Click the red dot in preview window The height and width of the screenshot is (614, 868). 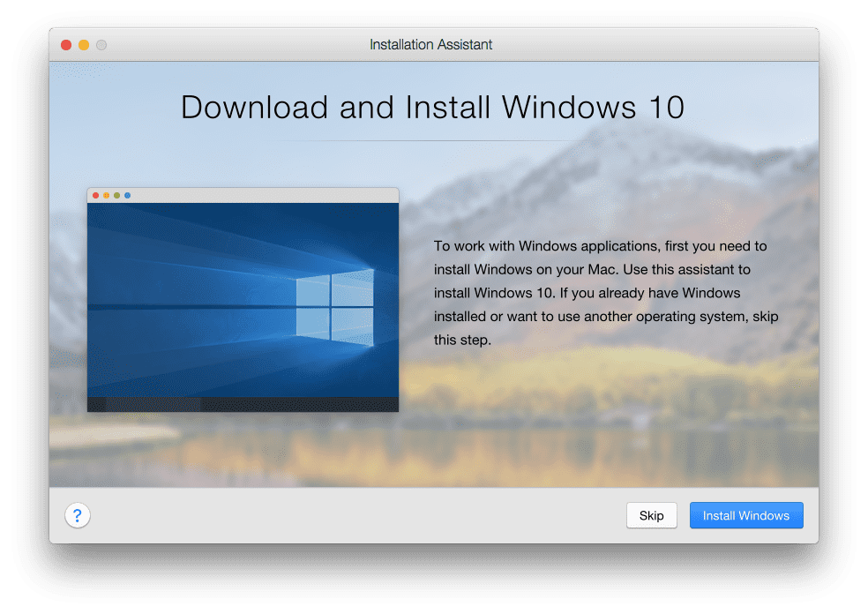(96, 195)
